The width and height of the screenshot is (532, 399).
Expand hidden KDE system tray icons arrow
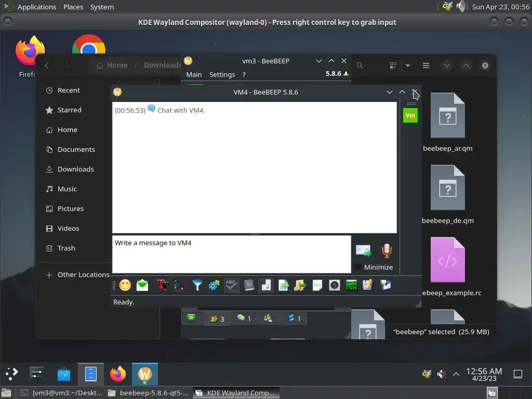[456, 374]
